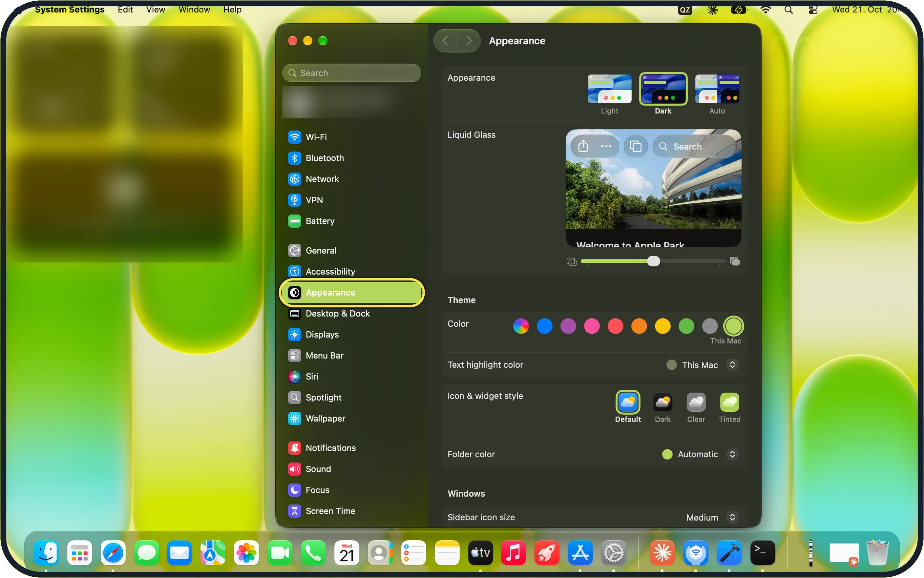Focus the settings Search field
This screenshot has width=924, height=578.
pyautogui.click(x=351, y=72)
